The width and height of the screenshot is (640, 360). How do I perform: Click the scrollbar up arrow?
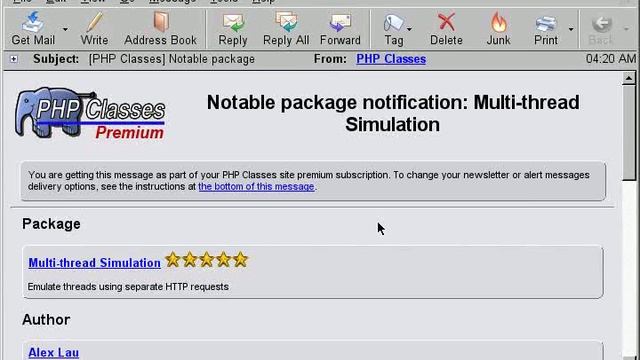629,78
